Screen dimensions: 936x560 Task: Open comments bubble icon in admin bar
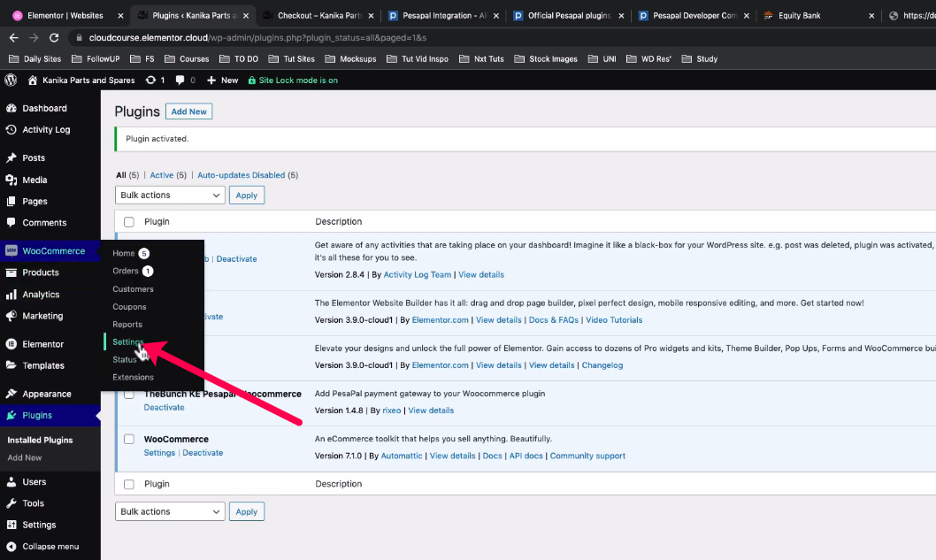click(180, 80)
